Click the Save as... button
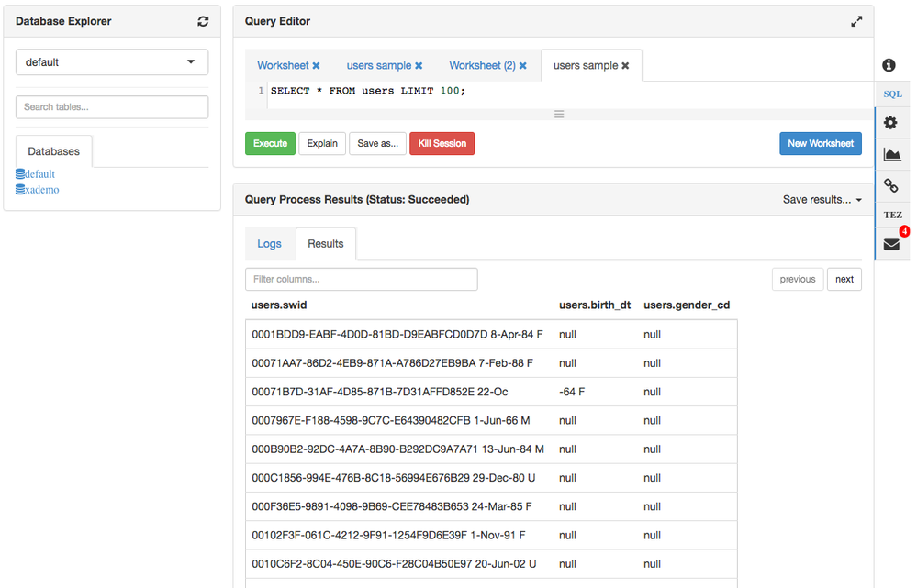Screen dimensions: 917x588 377,143
